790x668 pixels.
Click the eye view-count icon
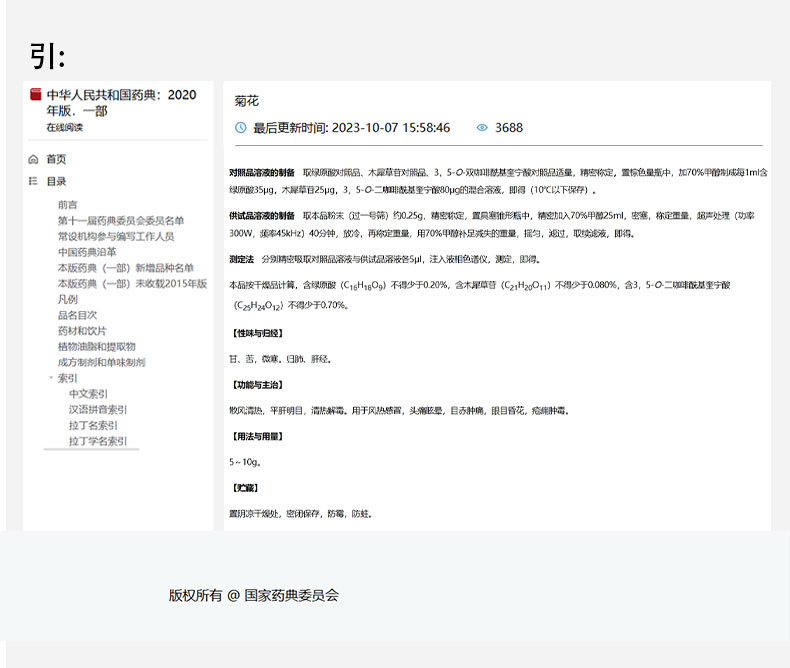tap(482, 128)
